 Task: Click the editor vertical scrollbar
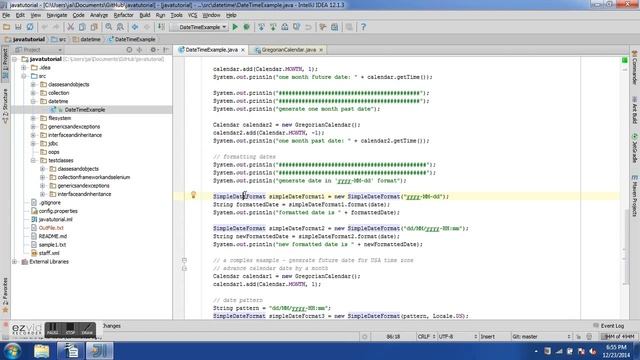click(626, 247)
